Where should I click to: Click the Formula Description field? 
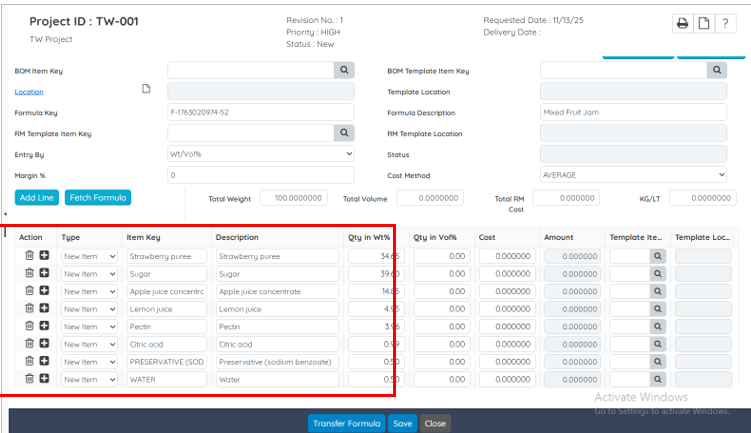coord(632,112)
